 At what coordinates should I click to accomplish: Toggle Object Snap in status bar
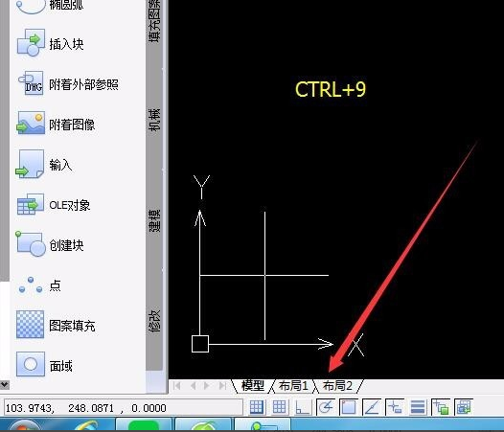click(x=349, y=407)
